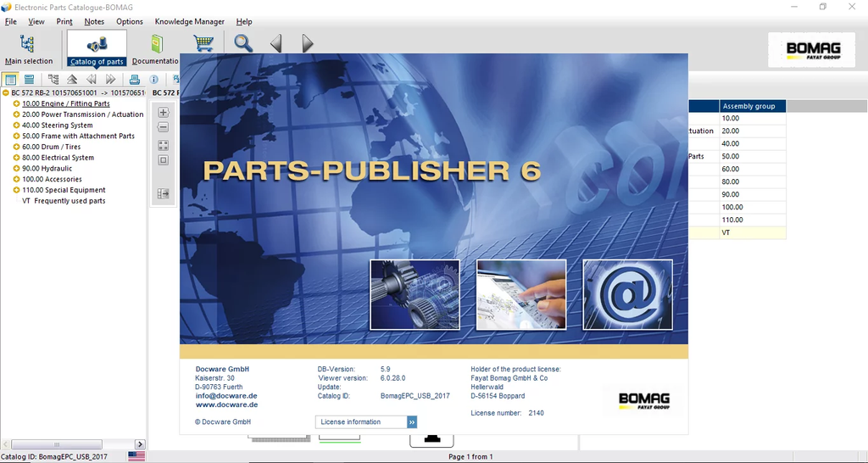The height and width of the screenshot is (463, 868).
Task: Click the printer icon in tree toolbar
Action: click(x=134, y=80)
